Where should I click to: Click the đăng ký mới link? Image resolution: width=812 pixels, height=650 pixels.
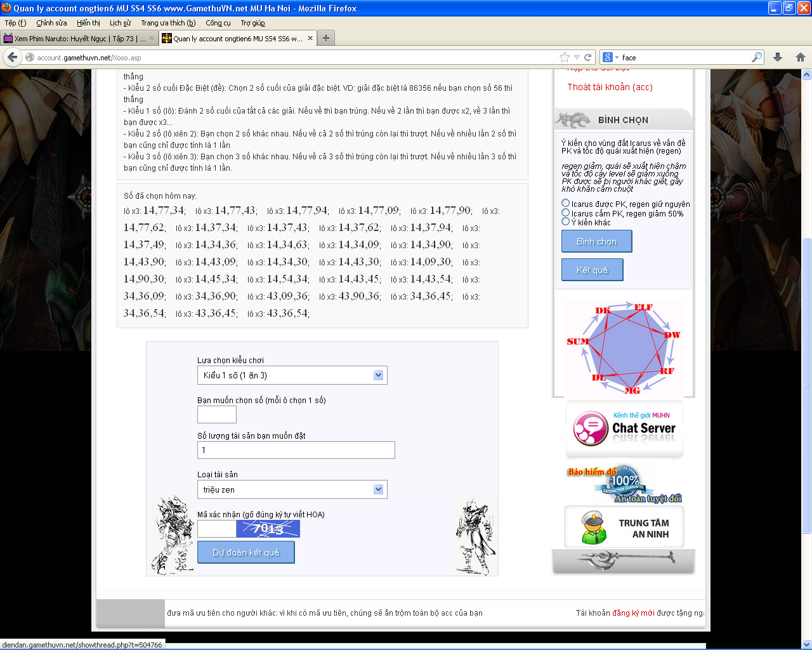tap(633, 613)
